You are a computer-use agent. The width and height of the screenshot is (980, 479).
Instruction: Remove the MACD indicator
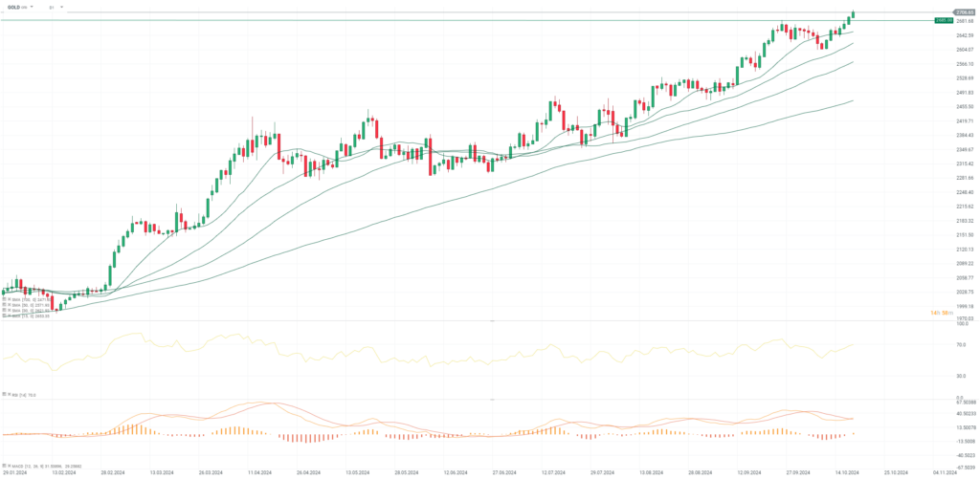coord(10,466)
